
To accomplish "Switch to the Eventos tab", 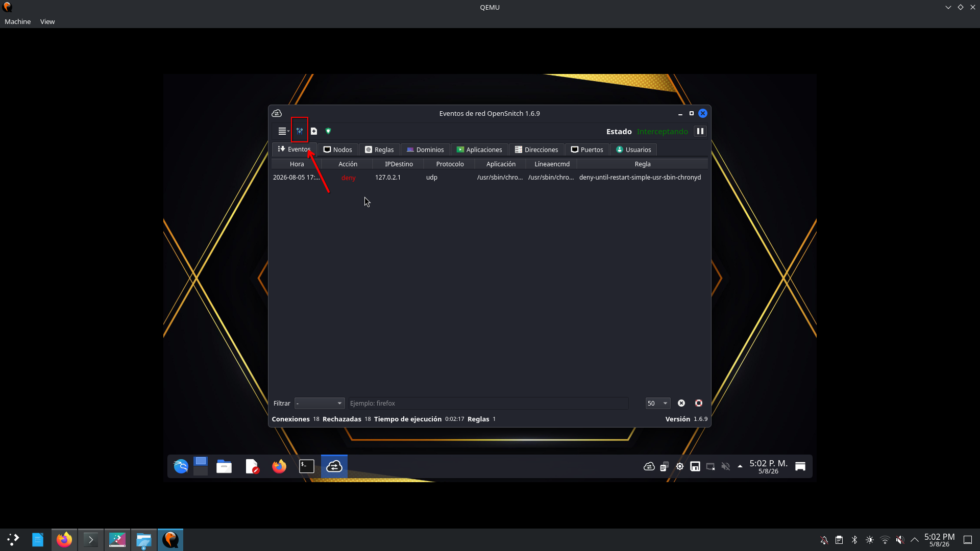I will pyautogui.click(x=294, y=149).
